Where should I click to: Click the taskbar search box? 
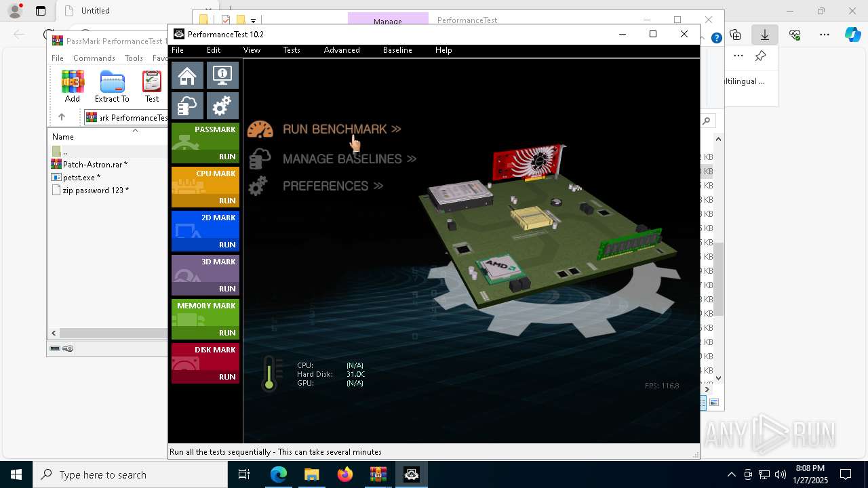point(130,474)
